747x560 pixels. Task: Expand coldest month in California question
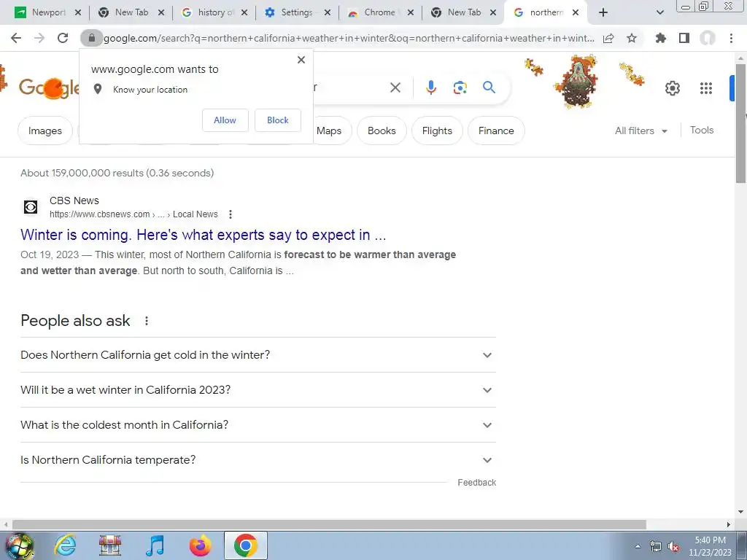pyautogui.click(x=258, y=425)
